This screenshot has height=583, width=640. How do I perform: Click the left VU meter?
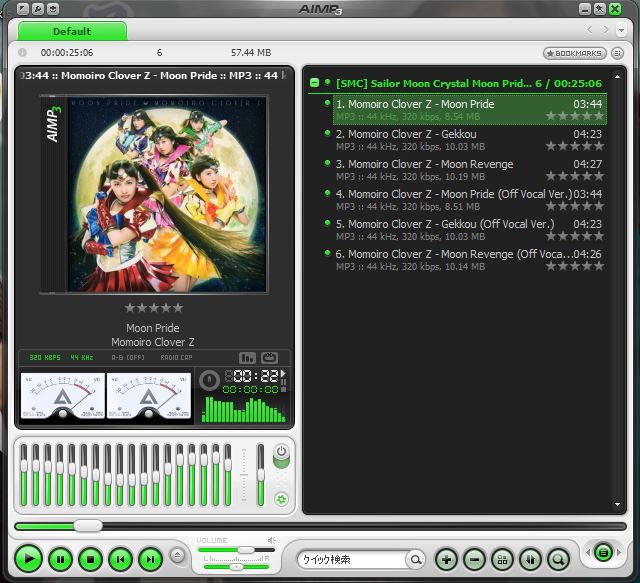pyautogui.click(x=62, y=395)
